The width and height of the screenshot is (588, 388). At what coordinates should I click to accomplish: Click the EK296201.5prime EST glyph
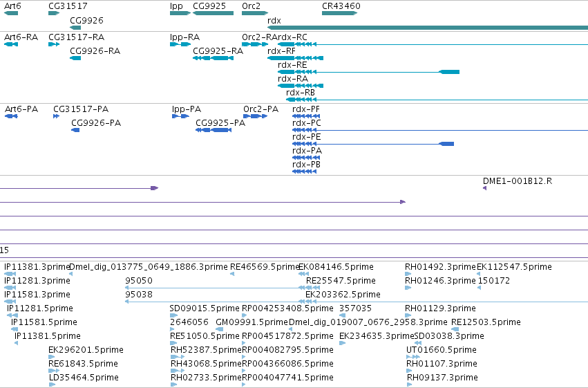tap(51, 357)
